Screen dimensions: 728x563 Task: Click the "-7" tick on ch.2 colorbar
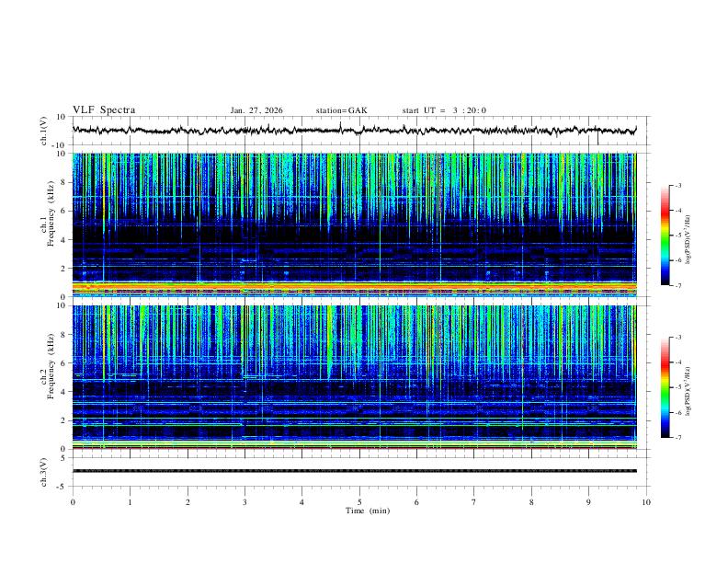[677, 438]
